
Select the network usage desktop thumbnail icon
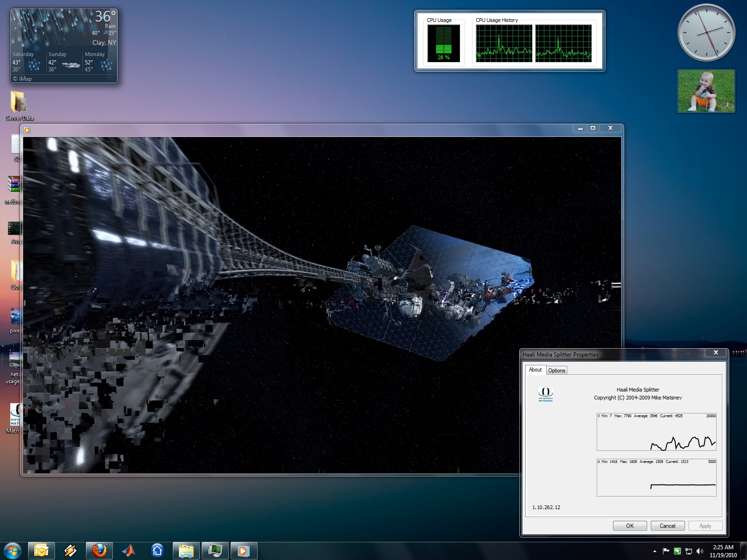click(14, 368)
